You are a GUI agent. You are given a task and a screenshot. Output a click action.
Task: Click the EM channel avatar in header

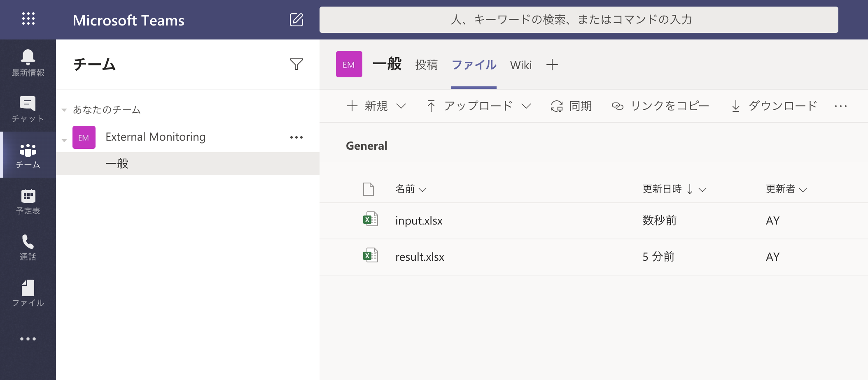pyautogui.click(x=349, y=64)
